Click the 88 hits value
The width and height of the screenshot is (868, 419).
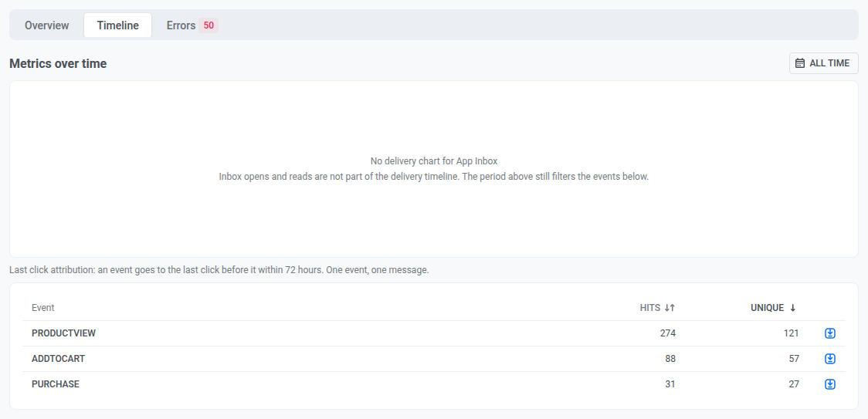coord(670,359)
